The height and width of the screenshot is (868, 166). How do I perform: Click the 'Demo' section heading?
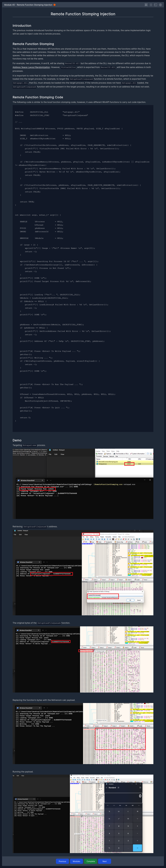coord(17,440)
